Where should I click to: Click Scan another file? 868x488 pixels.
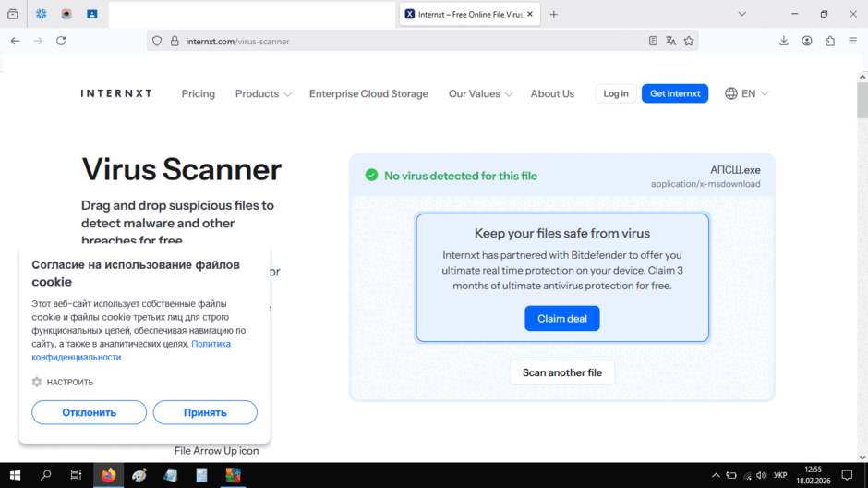click(x=561, y=372)
